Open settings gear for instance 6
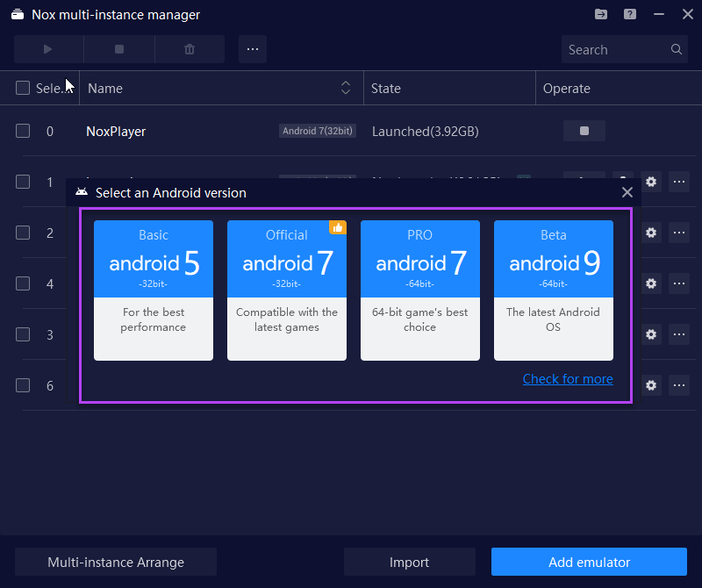702x588 pixels. coord(650,385)
